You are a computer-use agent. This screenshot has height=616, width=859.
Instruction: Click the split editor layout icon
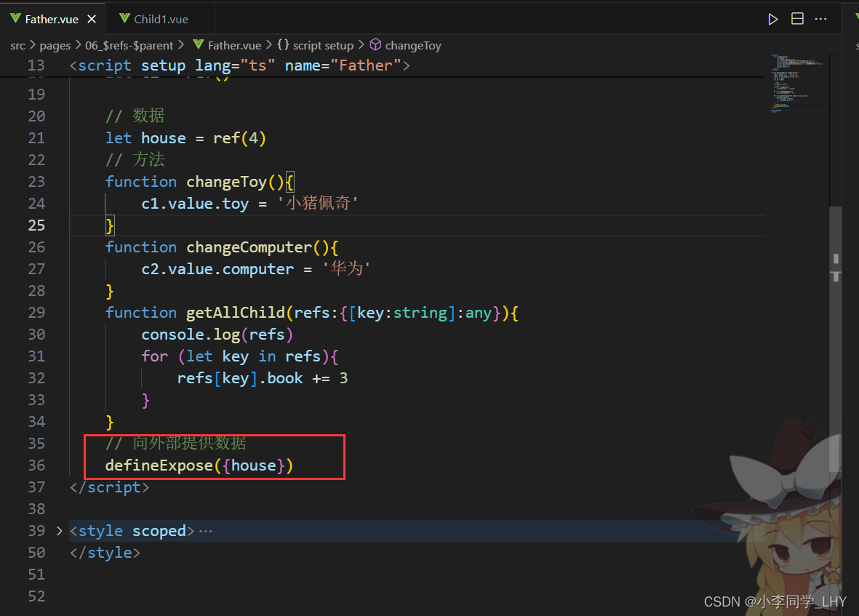[x=797, y=19]
